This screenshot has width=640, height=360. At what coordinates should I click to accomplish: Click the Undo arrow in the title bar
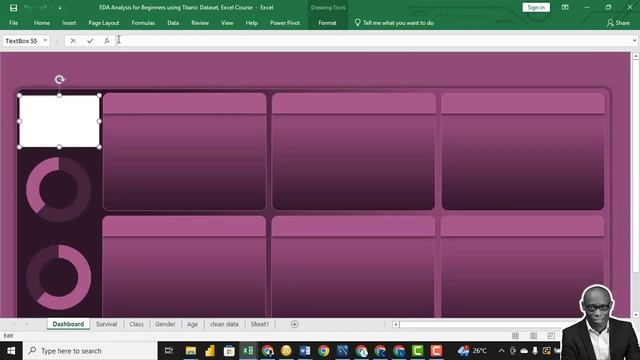27,8
